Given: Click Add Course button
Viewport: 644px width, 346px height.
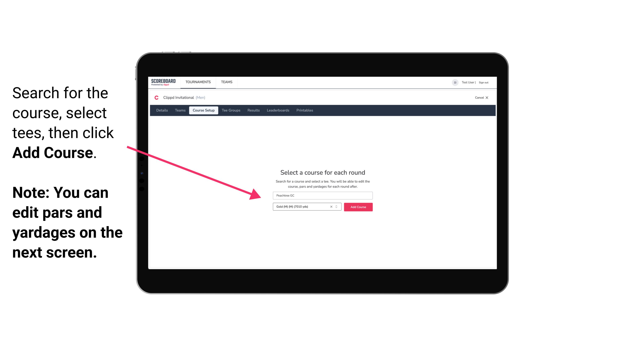Looking at the screenshot, I should click(358, 207).
